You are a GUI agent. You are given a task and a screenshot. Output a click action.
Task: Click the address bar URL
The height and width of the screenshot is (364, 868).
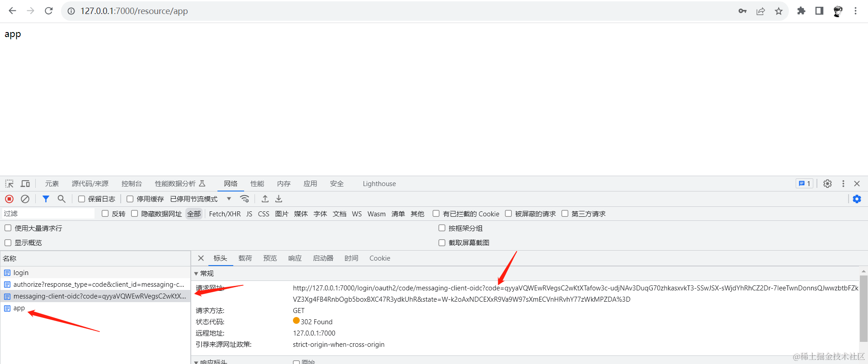pos(134,11)
